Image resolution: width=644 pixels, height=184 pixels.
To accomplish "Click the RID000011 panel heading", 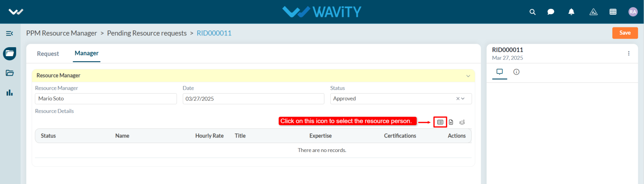I will click(508, 50).
